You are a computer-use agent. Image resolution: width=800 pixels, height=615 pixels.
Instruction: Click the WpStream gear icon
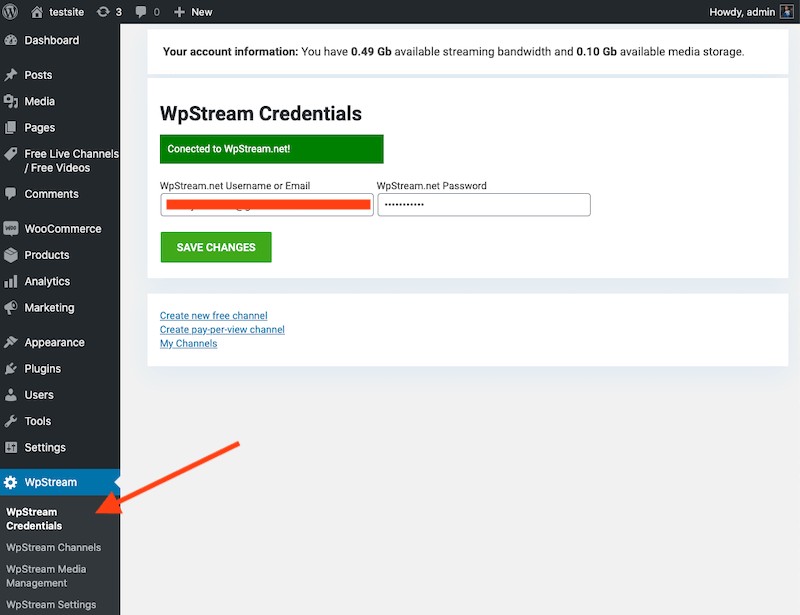pyautogui.click(x=11, y=482)
